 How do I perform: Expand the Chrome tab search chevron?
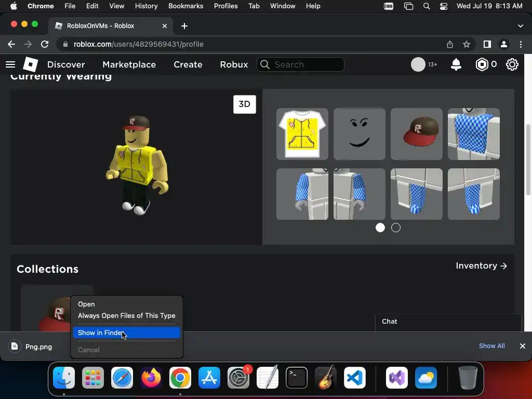[x=521, y=26]
